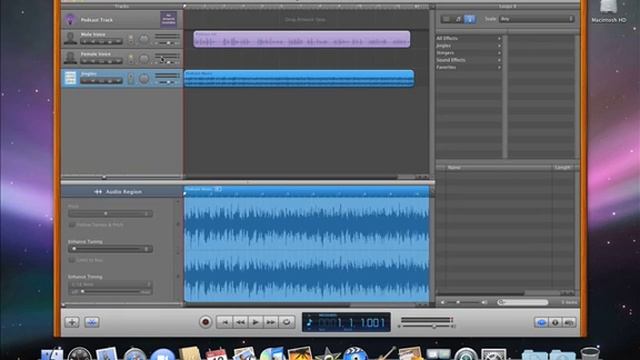The image size is (640, 360).
Task: Click the Audio Region editor header
Action: (x=122, y=191)
